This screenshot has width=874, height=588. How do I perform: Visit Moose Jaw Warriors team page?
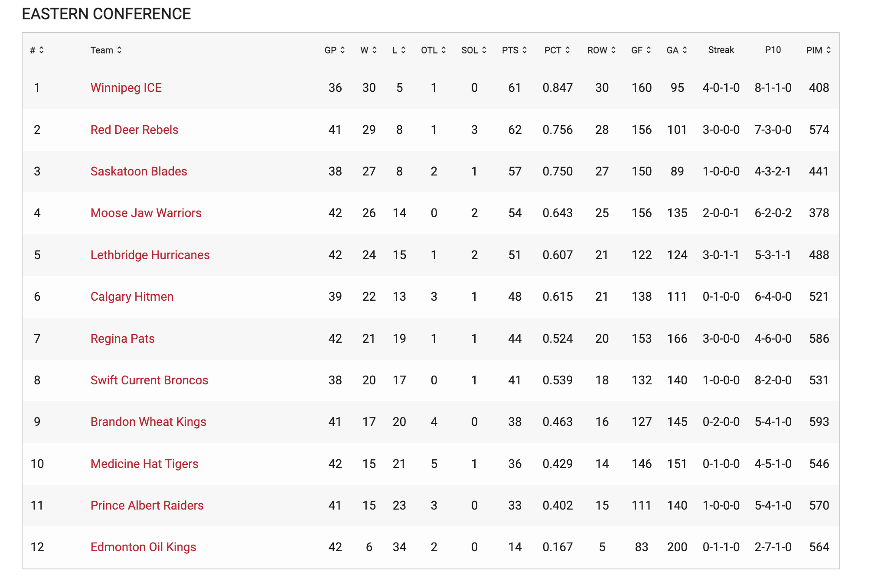coord(146,213)
